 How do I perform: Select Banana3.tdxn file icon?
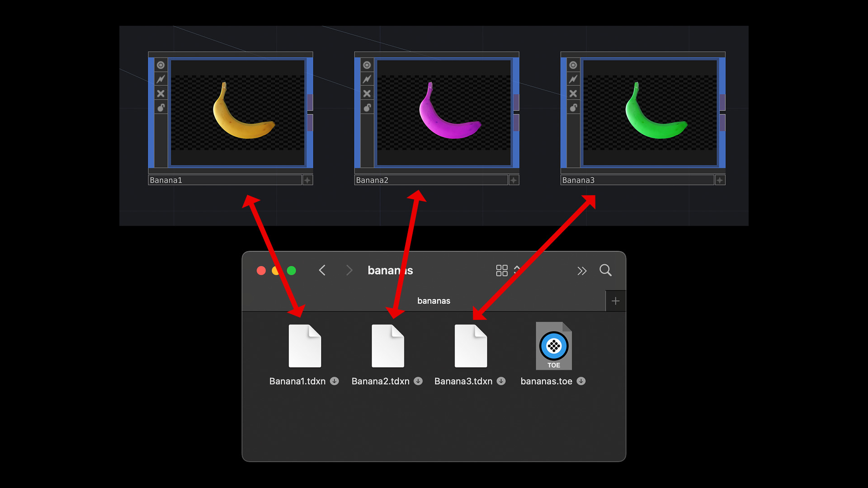(x=471, y=346)
